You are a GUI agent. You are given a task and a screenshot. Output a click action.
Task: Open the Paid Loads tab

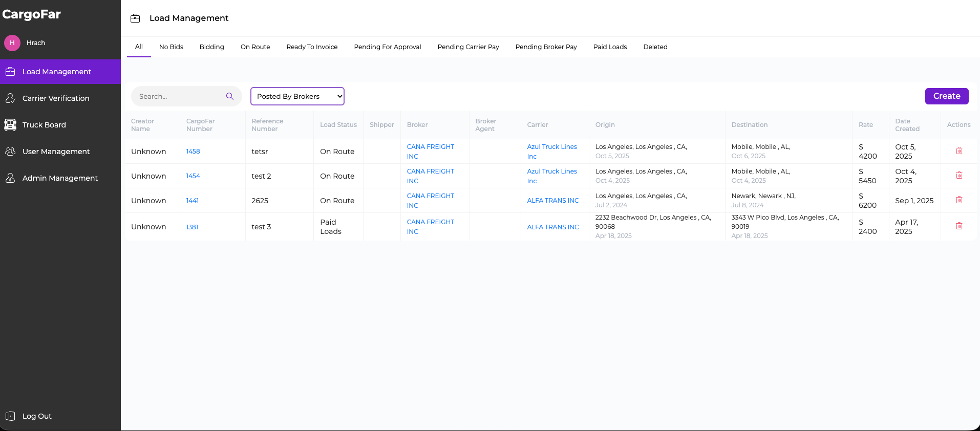click(x=610, y=47)
